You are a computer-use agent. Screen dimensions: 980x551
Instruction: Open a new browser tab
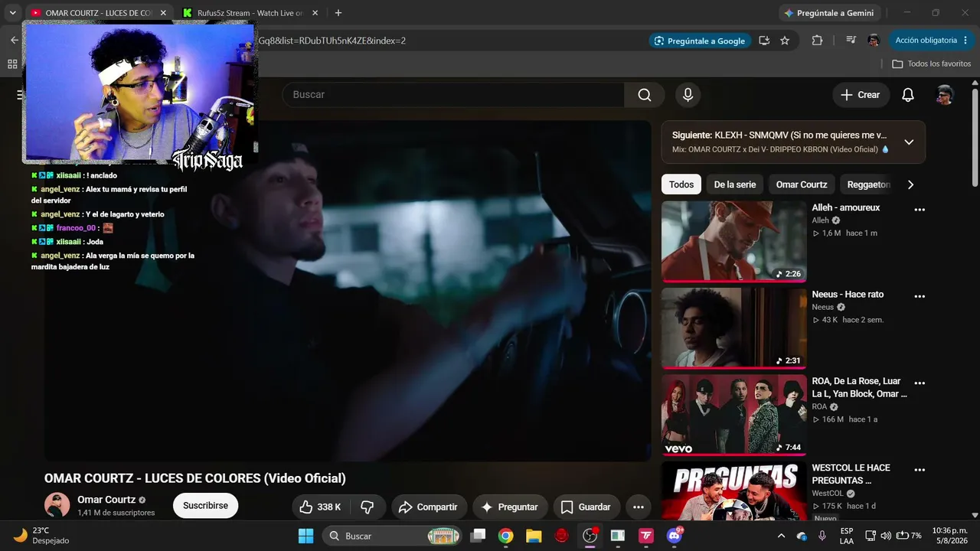point(338,13)
